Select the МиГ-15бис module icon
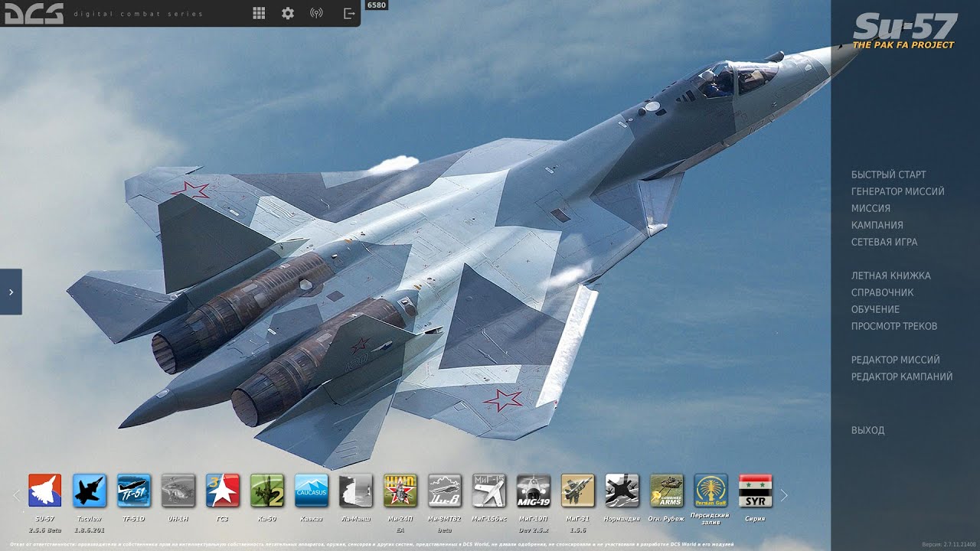This screenshot has height=551, width=980. (488, 491)
